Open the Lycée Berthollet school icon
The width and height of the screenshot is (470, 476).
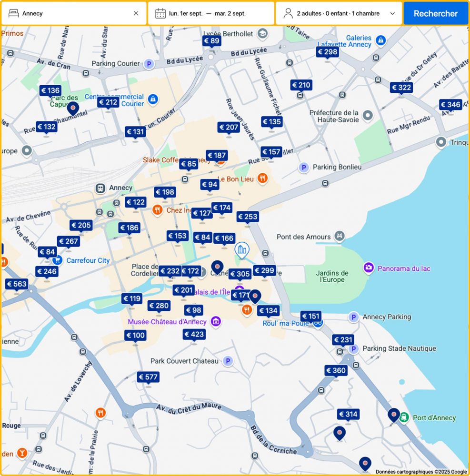tap(262, 34)
